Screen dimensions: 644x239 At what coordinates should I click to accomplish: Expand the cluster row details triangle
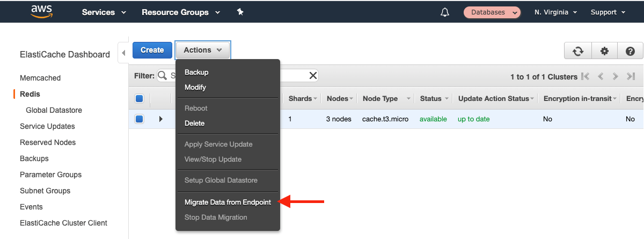(x=160, y=119)
